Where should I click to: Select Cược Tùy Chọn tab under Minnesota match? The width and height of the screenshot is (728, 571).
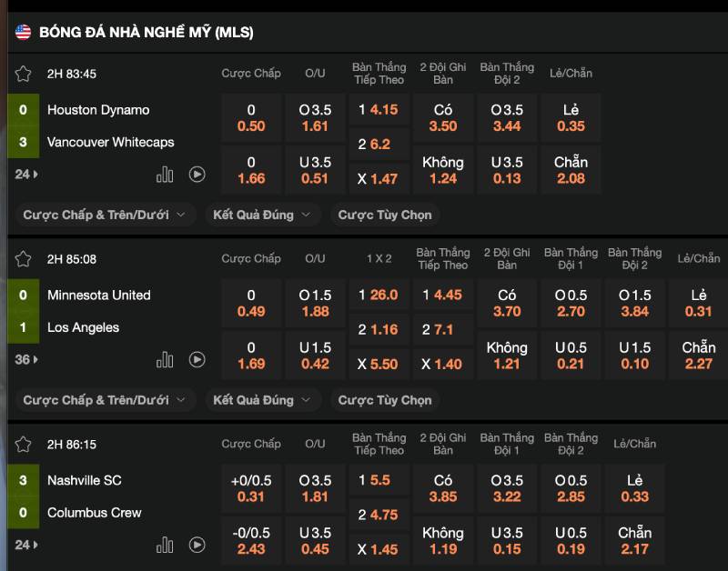tap(385, 400)
